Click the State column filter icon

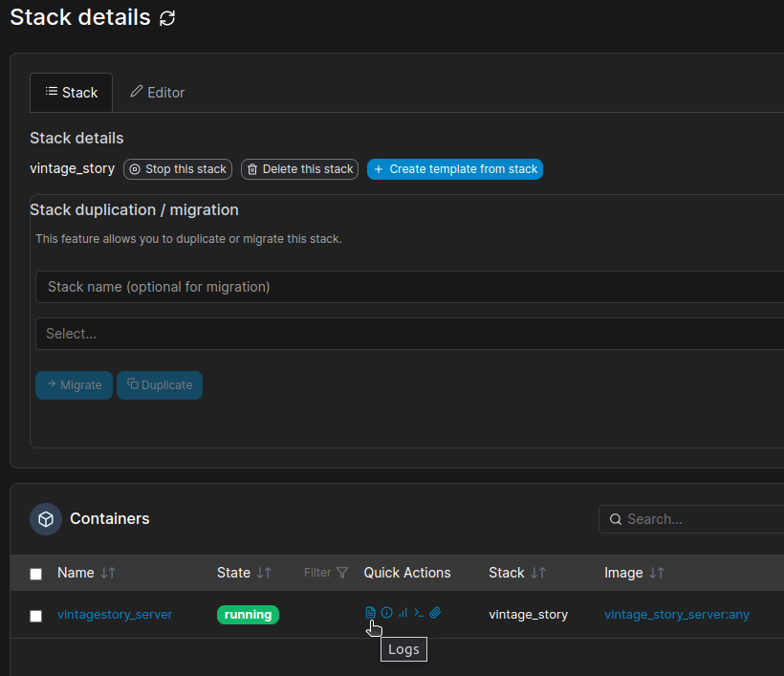tap(342, 573)
